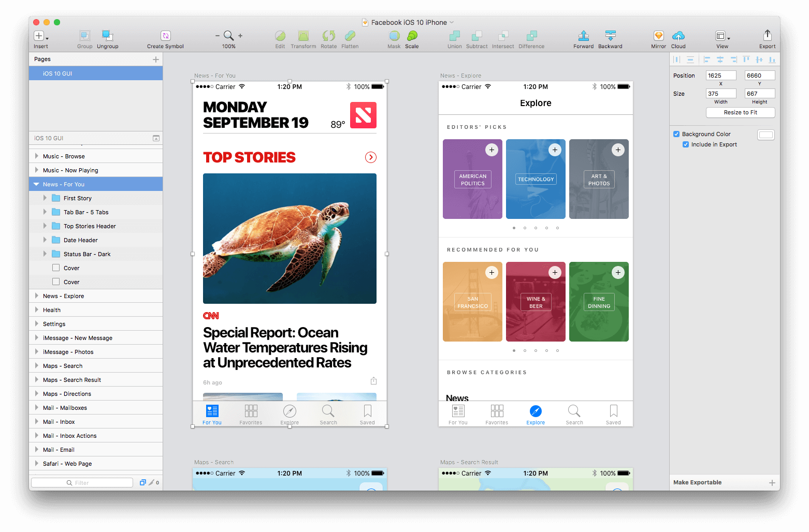Click the X position field
Image resolution: width=809 pixels, height=532 pixels.
721,76
